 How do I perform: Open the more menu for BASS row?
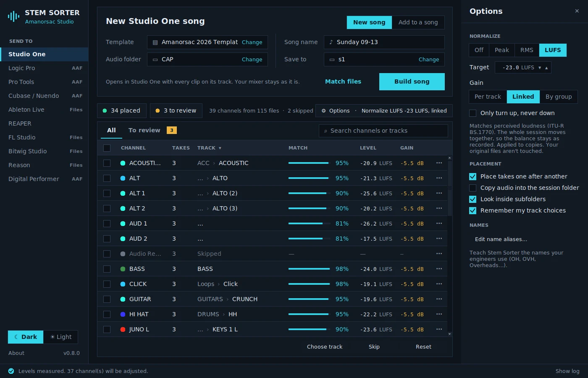[x=439, y=269]
